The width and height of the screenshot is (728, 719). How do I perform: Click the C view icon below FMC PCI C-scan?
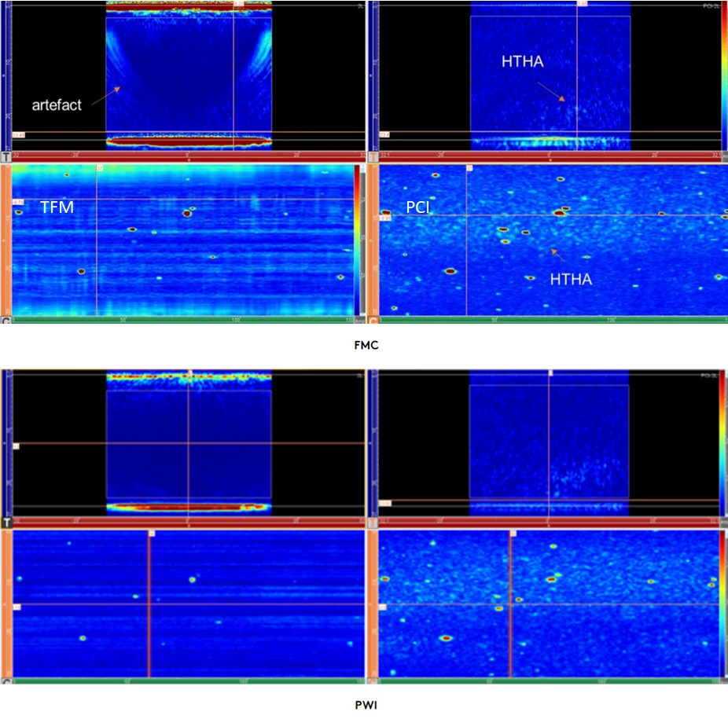click(373, 321)
